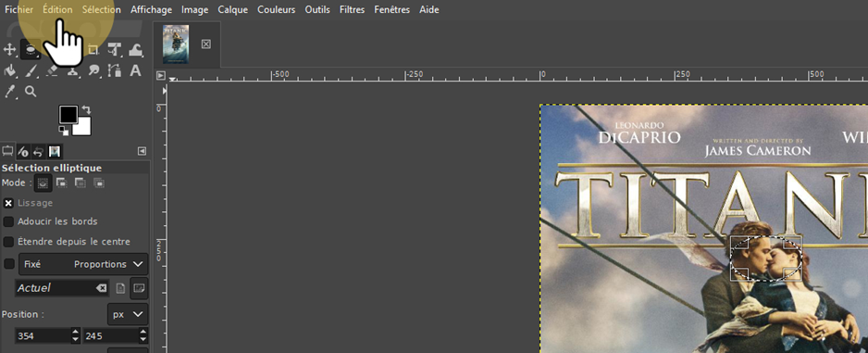Set landscape orientation for fixed ratio
The width and height of the screenshot is (868, 353).
[139, 288]
